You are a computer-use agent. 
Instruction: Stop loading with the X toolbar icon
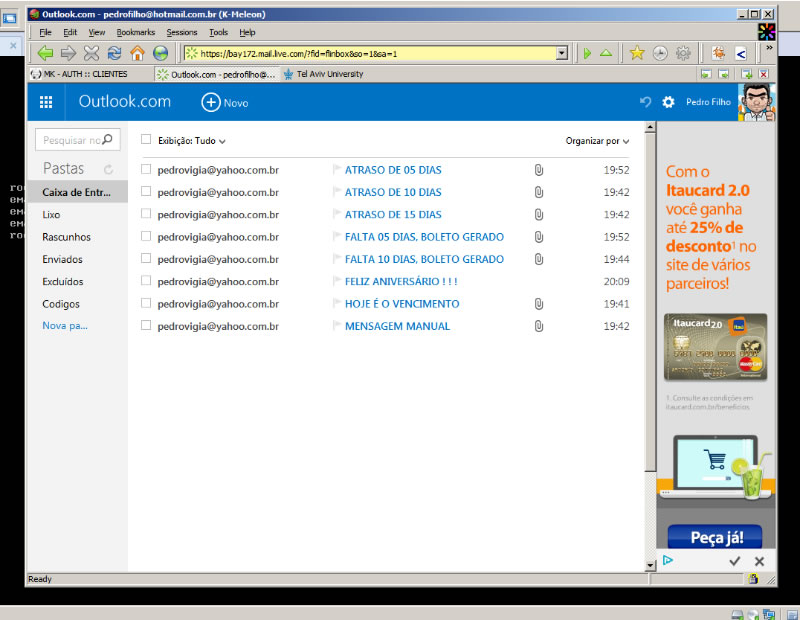91,53
